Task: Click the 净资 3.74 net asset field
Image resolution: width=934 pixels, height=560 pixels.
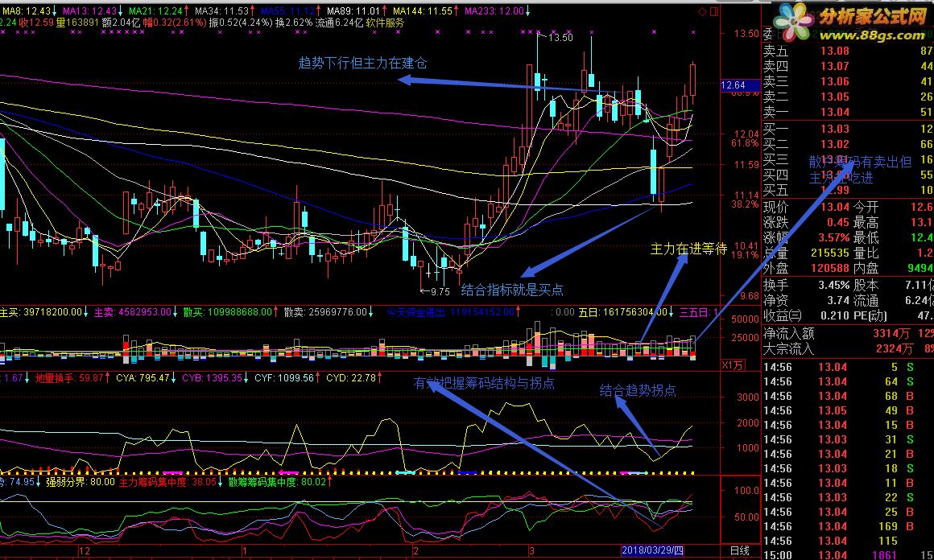Action: point(807,301)
